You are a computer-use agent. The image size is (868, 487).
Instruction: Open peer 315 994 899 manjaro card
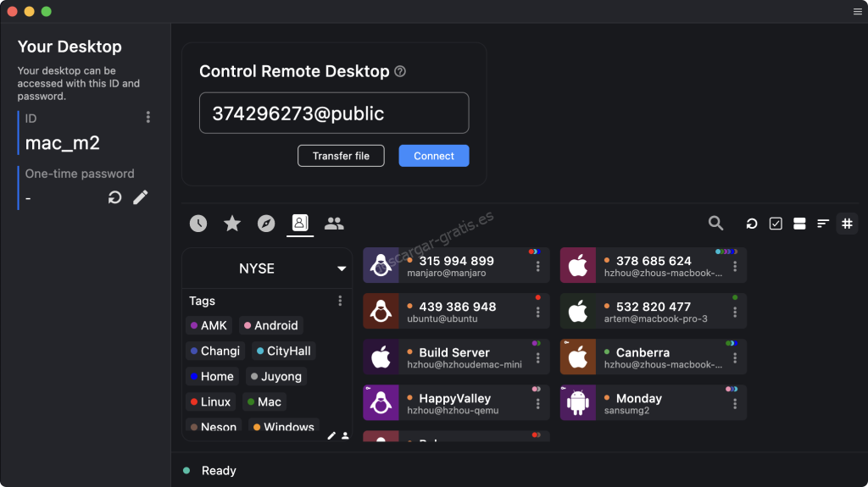pyautogui.click(x=456, y=265)
